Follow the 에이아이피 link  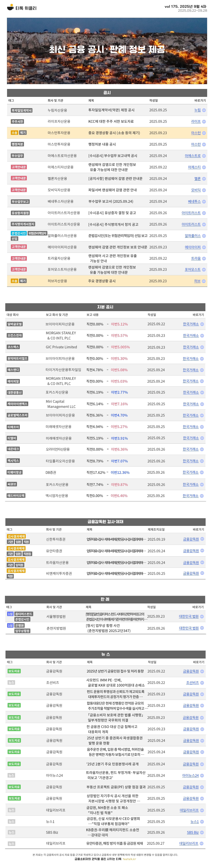pyautogui.click(x=192, y=247)
